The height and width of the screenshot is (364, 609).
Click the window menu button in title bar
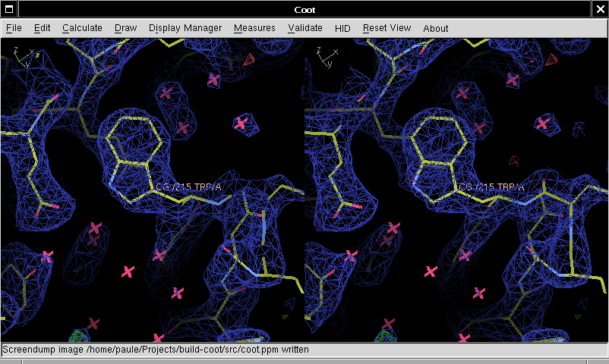tap(8, 9)
